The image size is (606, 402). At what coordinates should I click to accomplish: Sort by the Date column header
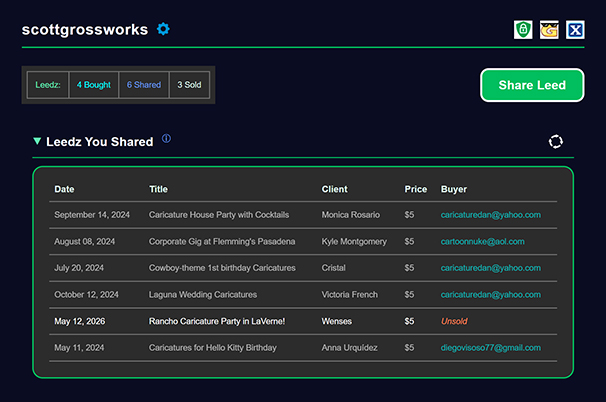pyautogui.click(x=64, y=189)
